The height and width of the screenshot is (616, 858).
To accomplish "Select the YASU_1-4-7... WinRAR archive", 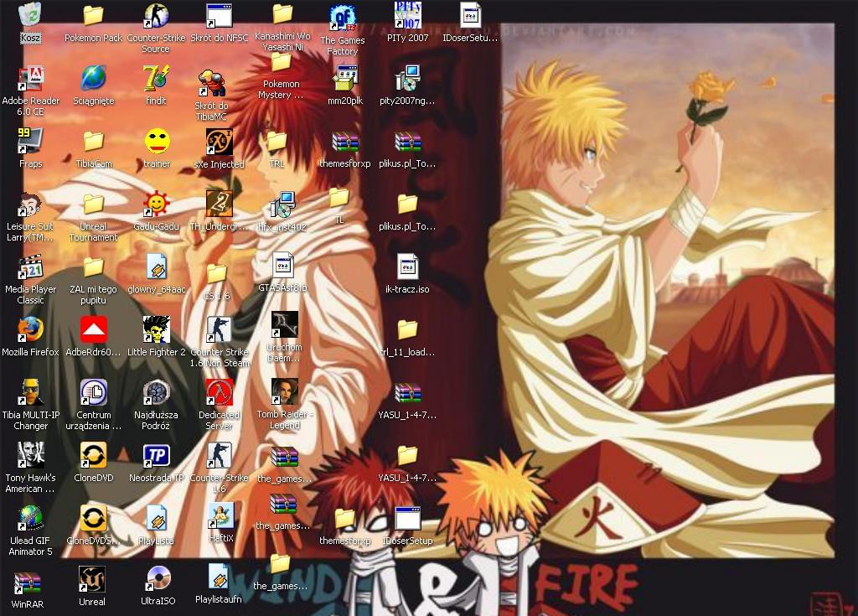I will [x=408, y=394].
